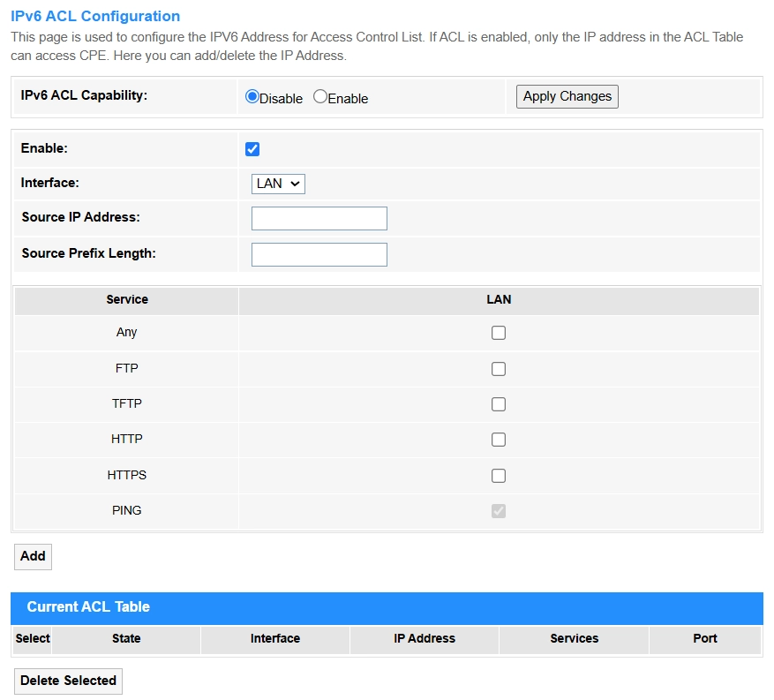Tick the TFTP LAN checkbox

click(499, 404)
